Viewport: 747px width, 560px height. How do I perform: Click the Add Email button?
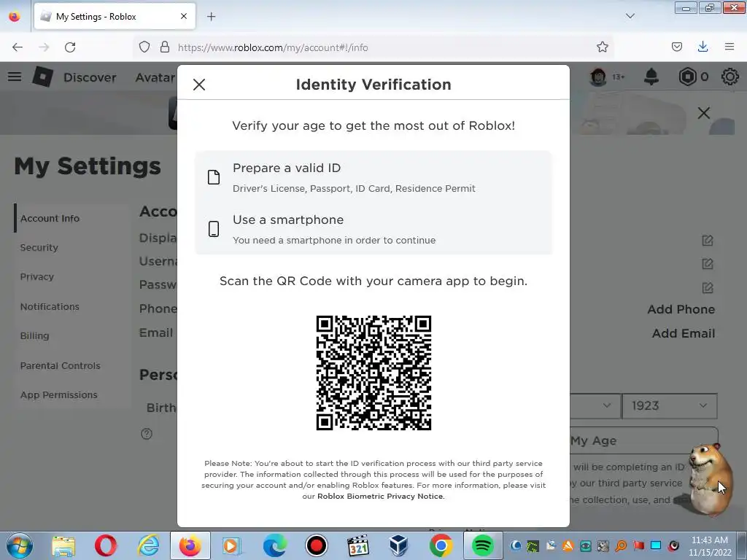click(683, 333)
